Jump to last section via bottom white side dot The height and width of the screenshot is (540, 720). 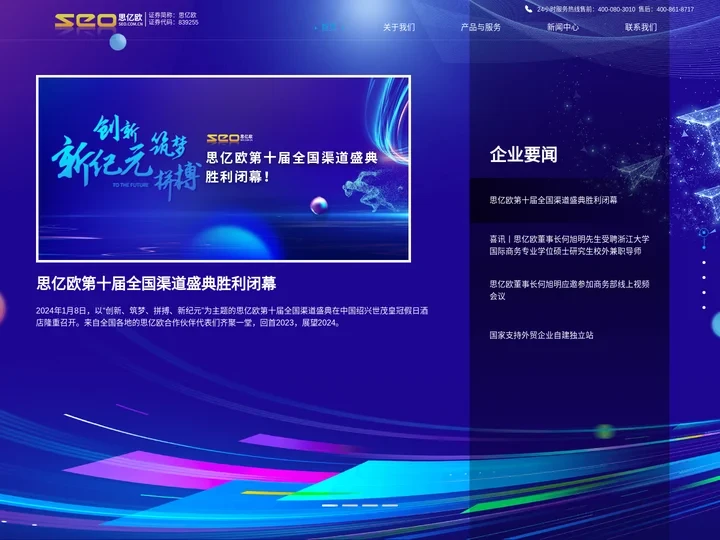pos(704,308)
